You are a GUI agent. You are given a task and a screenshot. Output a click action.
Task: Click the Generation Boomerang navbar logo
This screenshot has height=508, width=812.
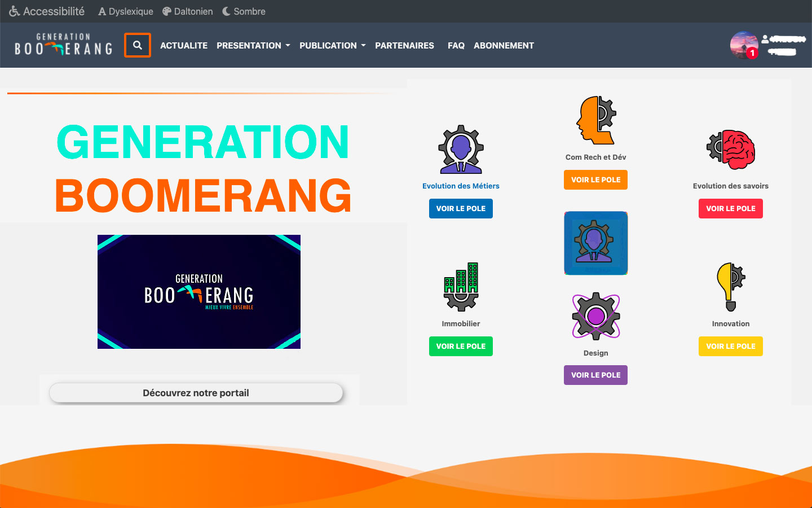[x=63, y=45]
